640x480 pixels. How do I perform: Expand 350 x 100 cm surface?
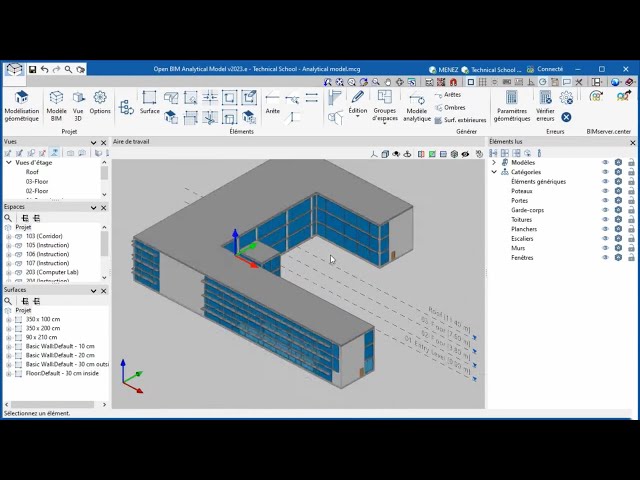pyautogui.click(x=8, y=319)
